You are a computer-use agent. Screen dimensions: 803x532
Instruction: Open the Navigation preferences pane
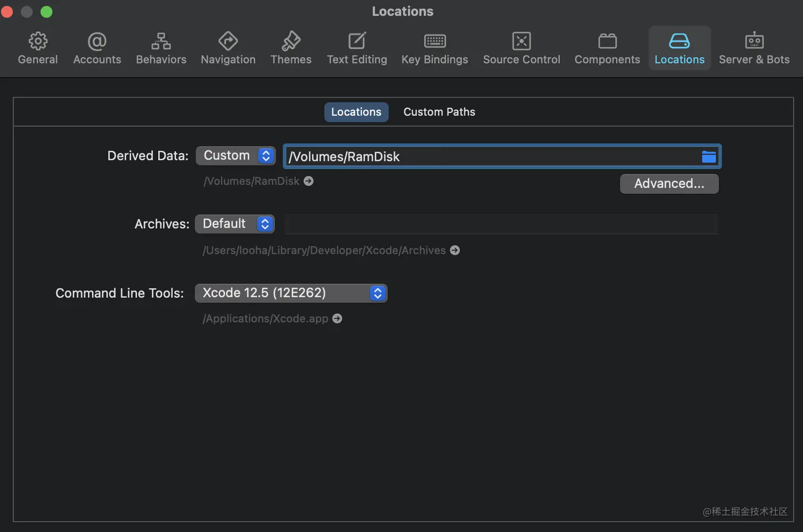[228, 48]
